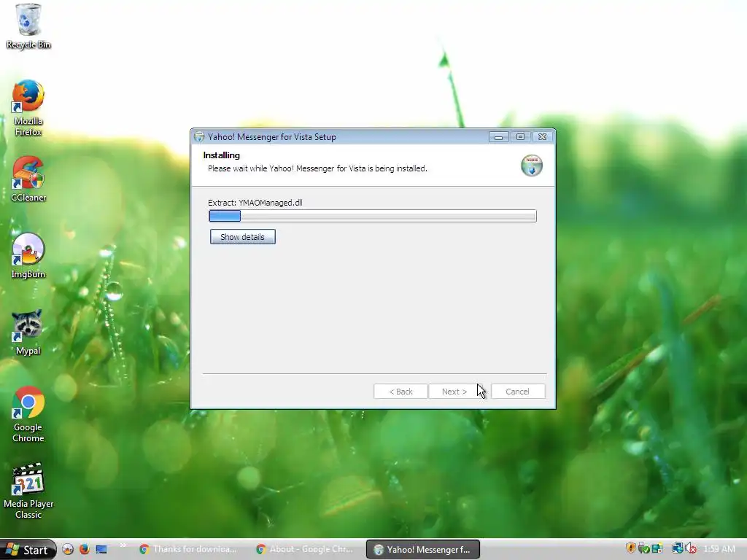Launch Firefox from quick launch bar
Viewport: 747px width, 560px height.
point(85,549)
